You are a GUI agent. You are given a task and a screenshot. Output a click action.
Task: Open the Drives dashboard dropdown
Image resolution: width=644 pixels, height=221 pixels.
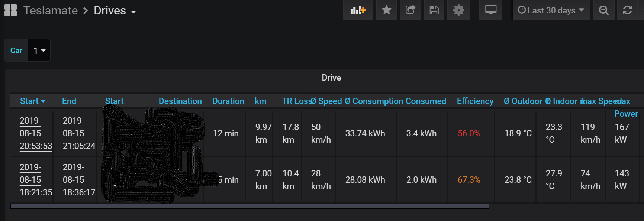tap(115, 10)
